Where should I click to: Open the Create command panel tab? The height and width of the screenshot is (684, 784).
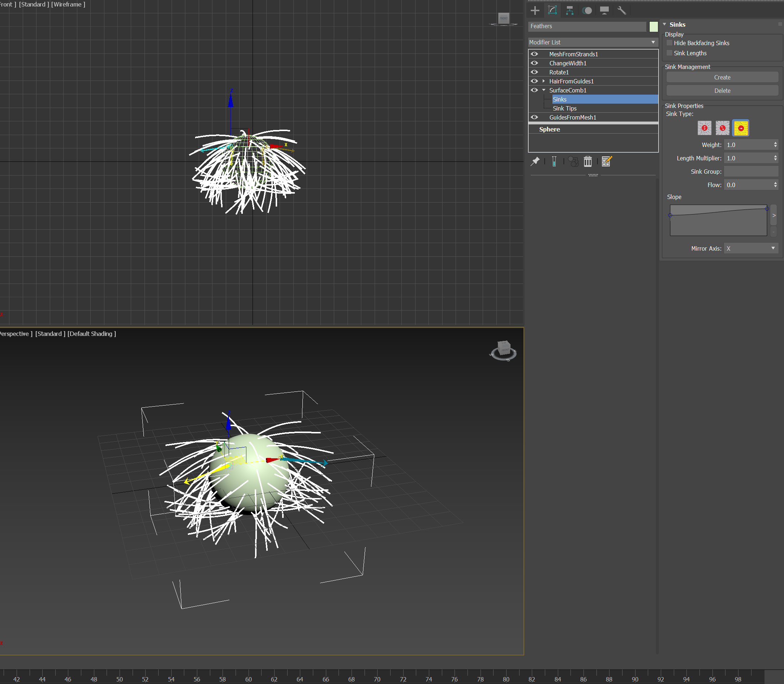point(535,11)
